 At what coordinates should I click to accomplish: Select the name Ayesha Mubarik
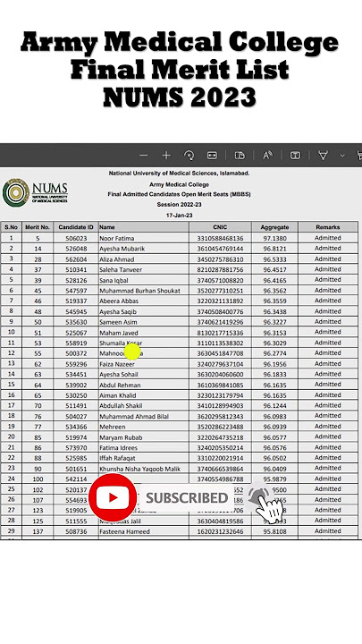click(122, 249)
